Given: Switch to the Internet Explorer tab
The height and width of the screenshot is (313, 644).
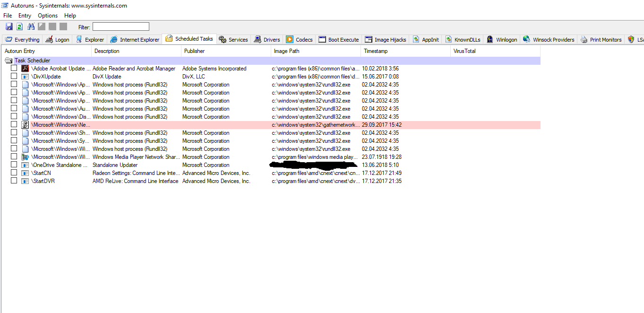Looking at the screenshot, I should (135, 40).
